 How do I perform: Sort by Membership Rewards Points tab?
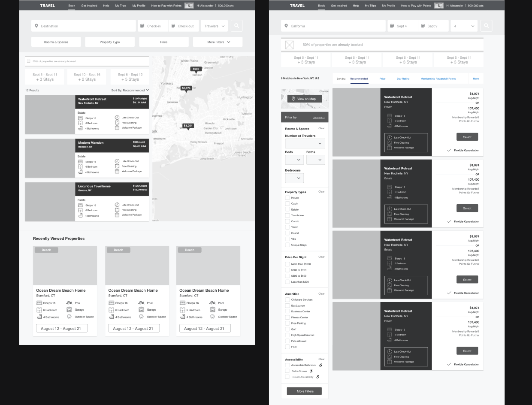[x=438, y=79]
